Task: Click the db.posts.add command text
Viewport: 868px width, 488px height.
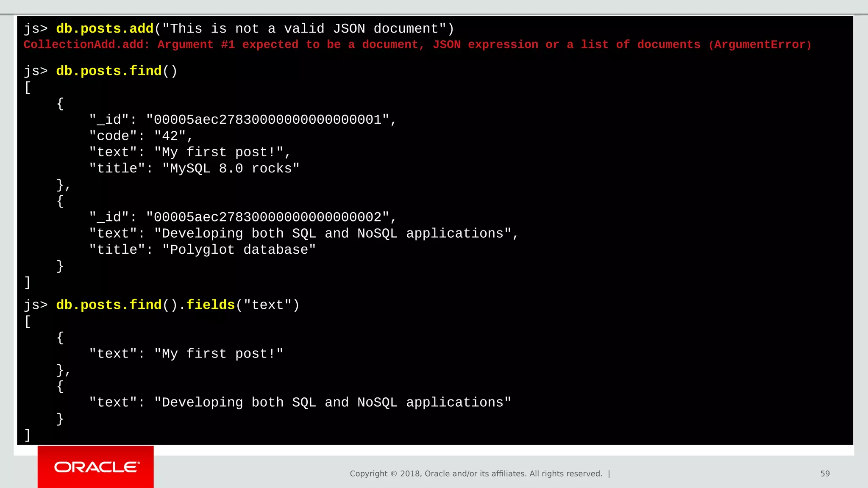Action: (x=104, y=28)
